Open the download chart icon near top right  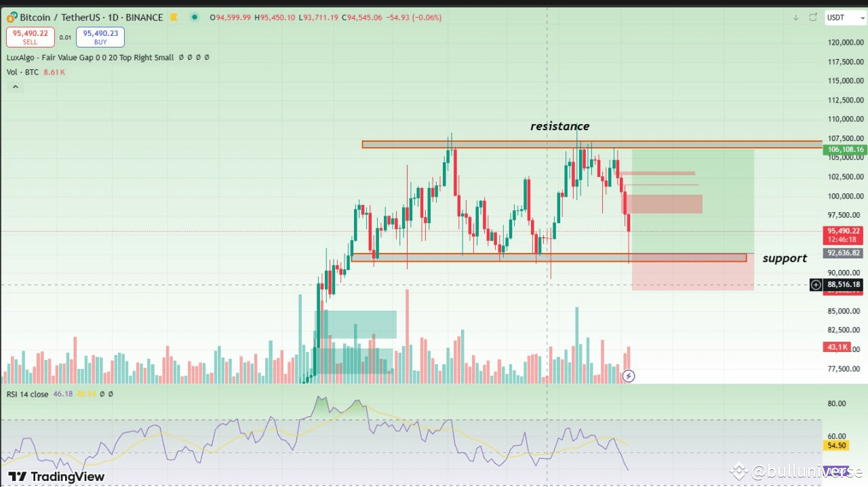pos(795,18)
